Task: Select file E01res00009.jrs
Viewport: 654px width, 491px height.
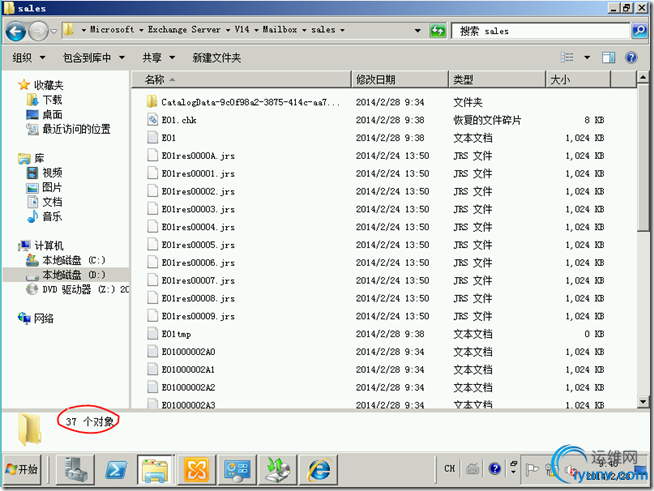Action: pyautogui.click(x=198, y=316)
